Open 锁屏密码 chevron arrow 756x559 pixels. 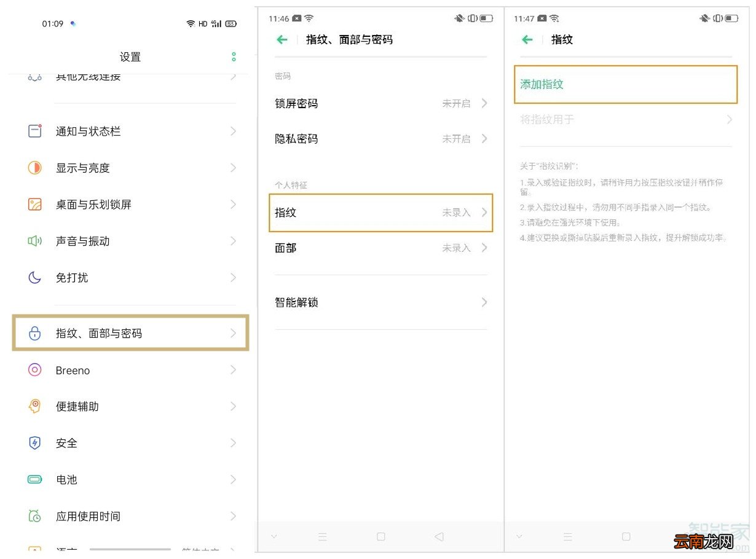click(484, 103)
